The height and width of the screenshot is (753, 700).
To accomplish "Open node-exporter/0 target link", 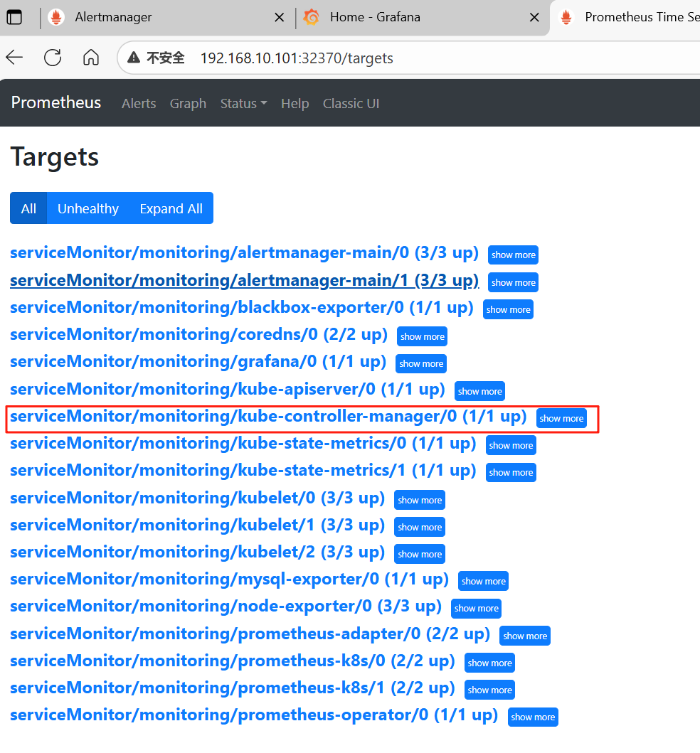I will point(226,606).
